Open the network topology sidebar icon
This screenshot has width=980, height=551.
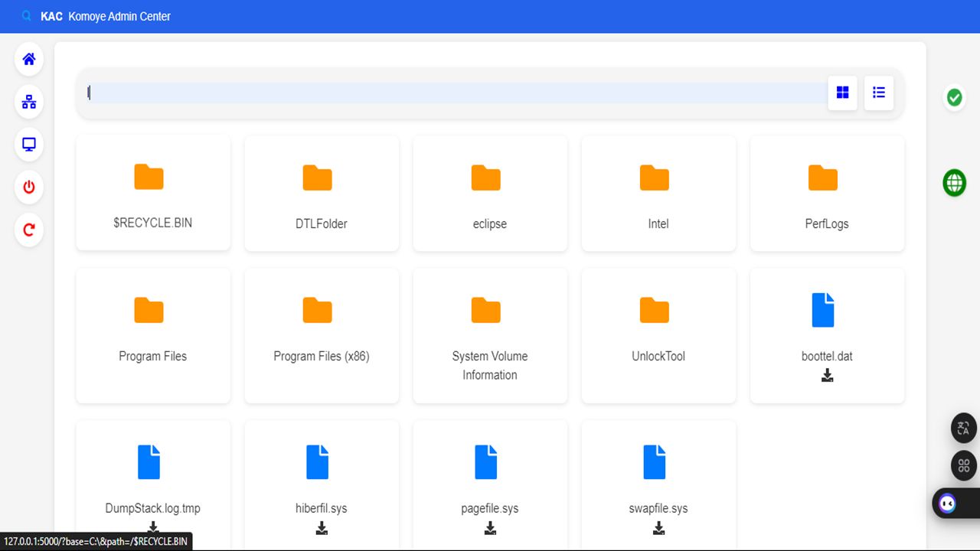pos(29,102)
